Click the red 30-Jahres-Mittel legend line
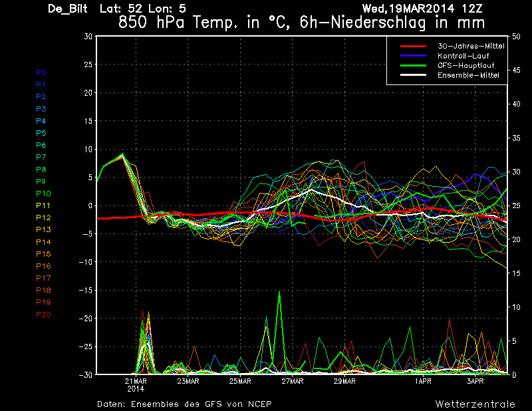Screen dimensions: 532x411 (x=413, y=46)
